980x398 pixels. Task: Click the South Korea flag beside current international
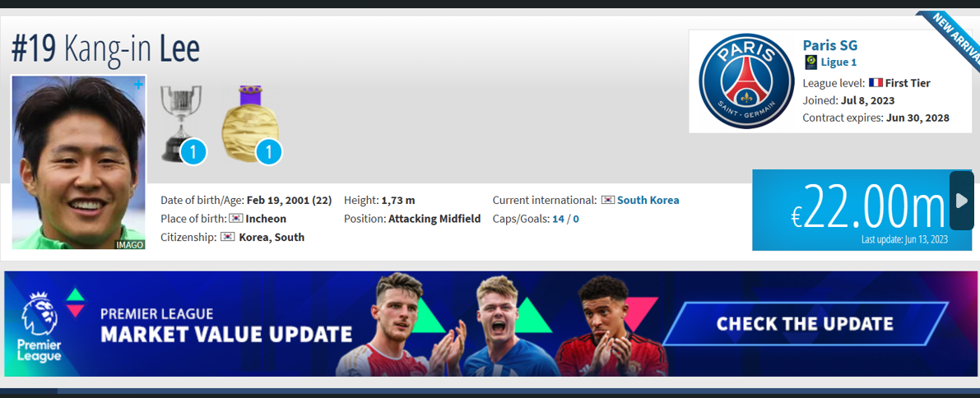point(607,201)
